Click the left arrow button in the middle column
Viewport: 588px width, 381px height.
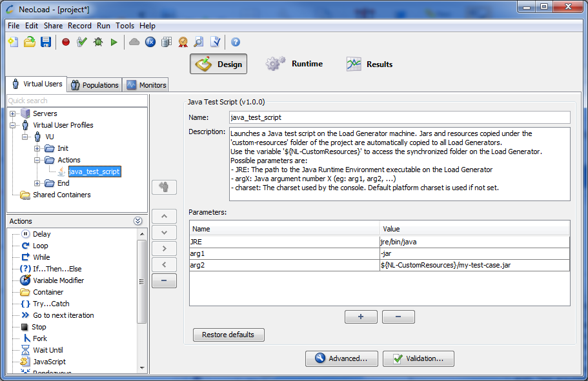[x=164, y=264]
